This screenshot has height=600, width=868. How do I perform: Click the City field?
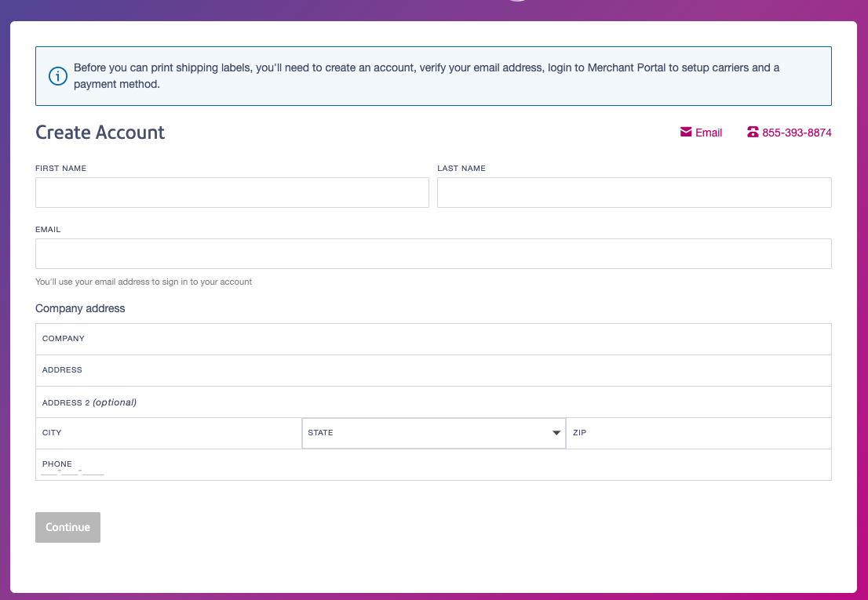[169, 433]
